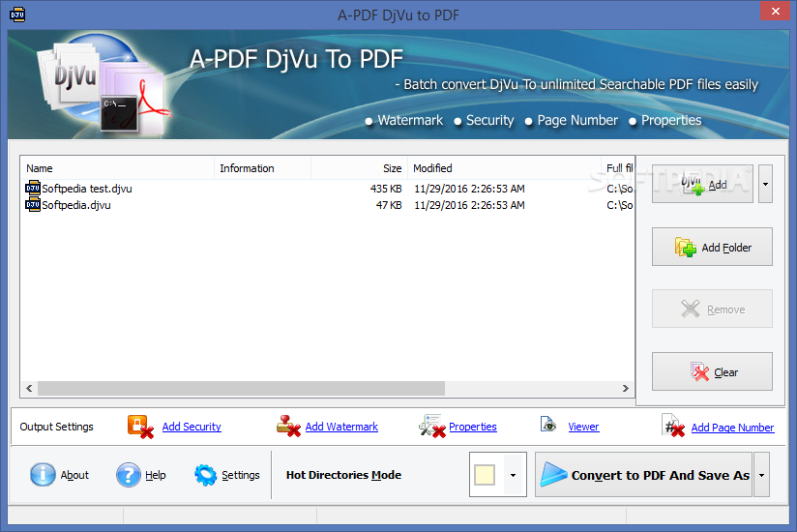This screenshot has height=532, width=797.
Task: Click the Add Page Number hash icon
Action: [x=673, y=426]
